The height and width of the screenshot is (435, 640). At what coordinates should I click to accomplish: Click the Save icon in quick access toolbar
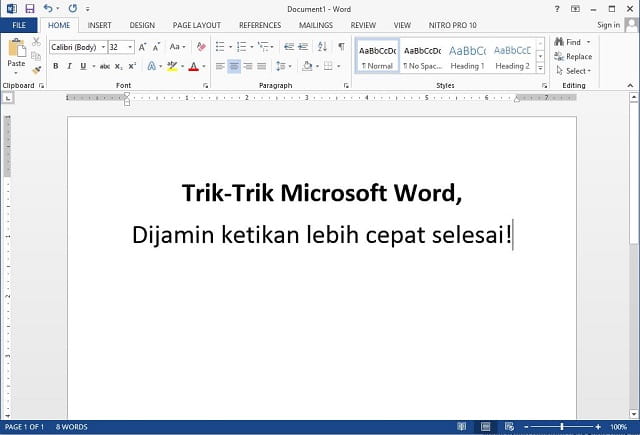30,9
